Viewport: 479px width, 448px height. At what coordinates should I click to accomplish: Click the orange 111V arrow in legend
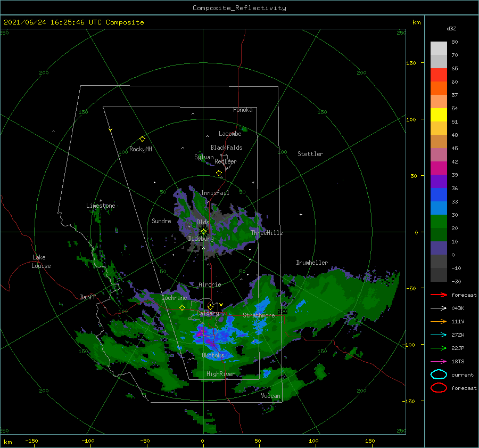pyautogui.click(x=439, y=321)
